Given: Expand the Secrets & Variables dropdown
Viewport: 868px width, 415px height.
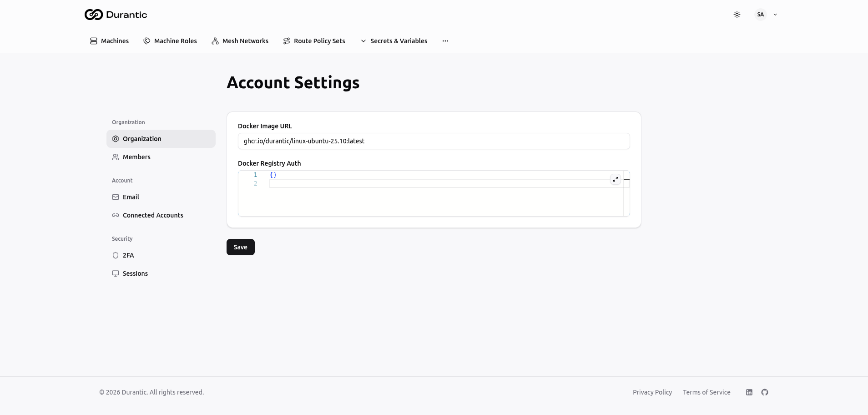Looking at the screenshot, I should 394,41.
